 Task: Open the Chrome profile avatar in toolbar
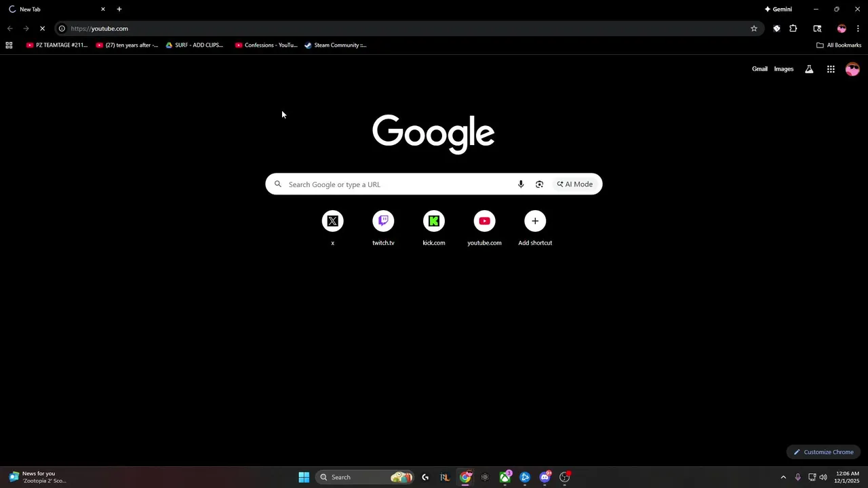pos(842,28)
